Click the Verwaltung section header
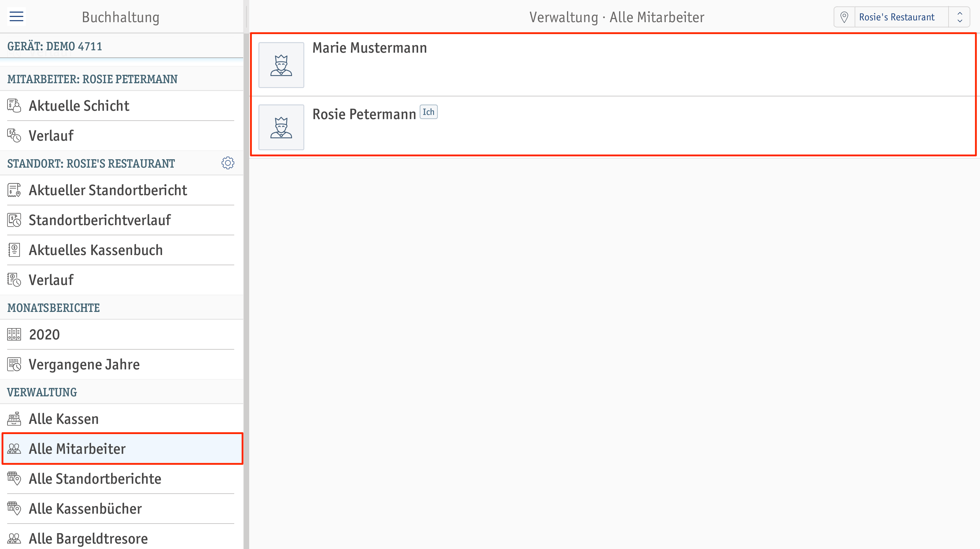 121,392
